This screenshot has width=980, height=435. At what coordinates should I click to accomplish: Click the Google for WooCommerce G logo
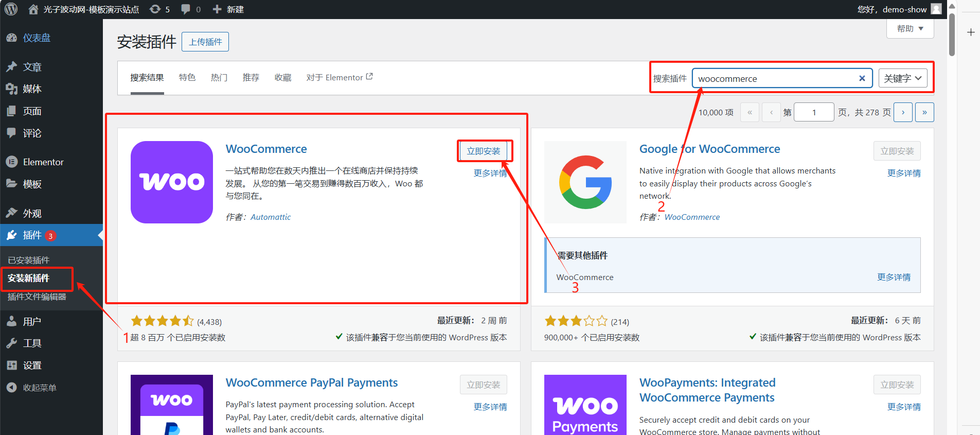(x=585, y=182)
